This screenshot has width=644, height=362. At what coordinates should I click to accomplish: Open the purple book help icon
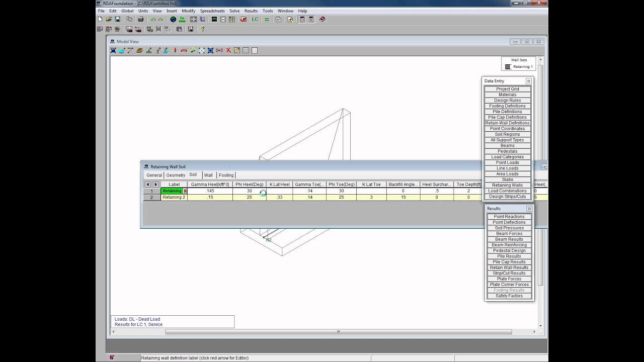coord(323,19)
